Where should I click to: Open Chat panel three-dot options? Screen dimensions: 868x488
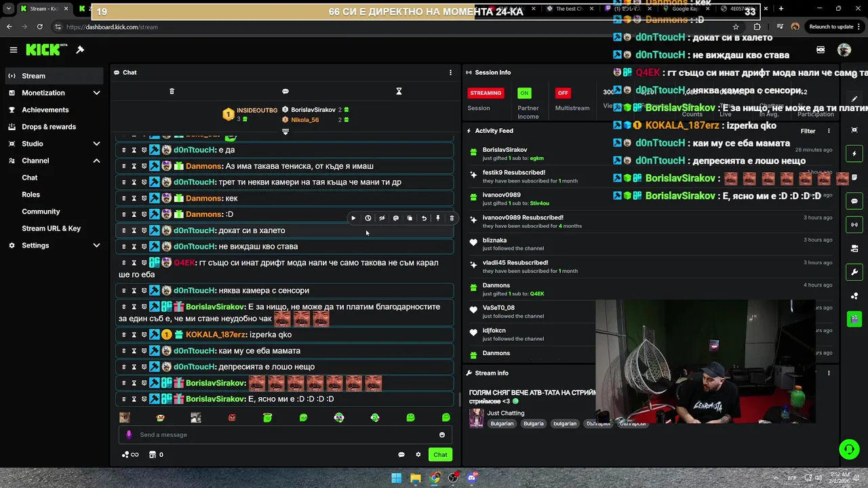pyautogui.click(x=450, y=73)
